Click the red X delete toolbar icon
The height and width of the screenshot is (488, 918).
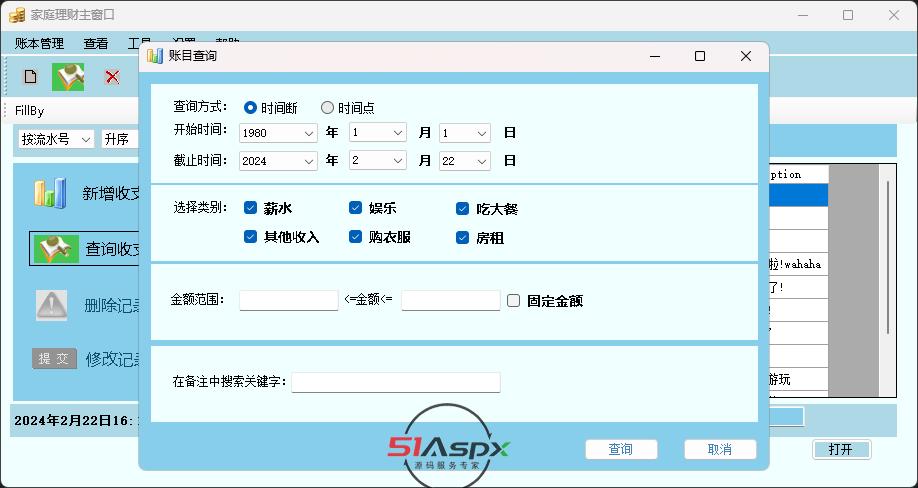point(112,77)
